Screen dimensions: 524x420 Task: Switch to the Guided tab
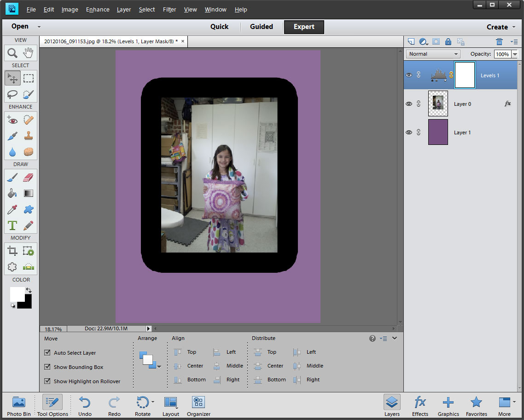point(262,27)
